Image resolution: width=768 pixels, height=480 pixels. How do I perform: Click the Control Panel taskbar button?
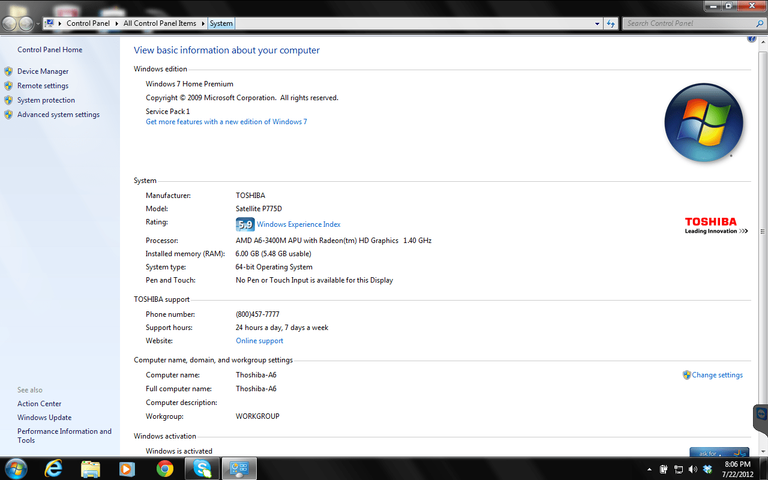(x=240, y=469)
